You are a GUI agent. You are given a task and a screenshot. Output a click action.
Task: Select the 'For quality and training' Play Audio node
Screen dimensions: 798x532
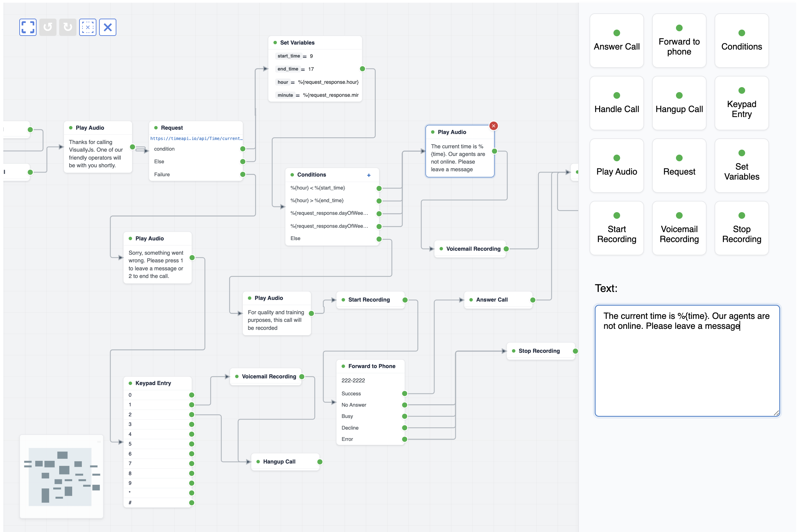click(x=277, y=314)
